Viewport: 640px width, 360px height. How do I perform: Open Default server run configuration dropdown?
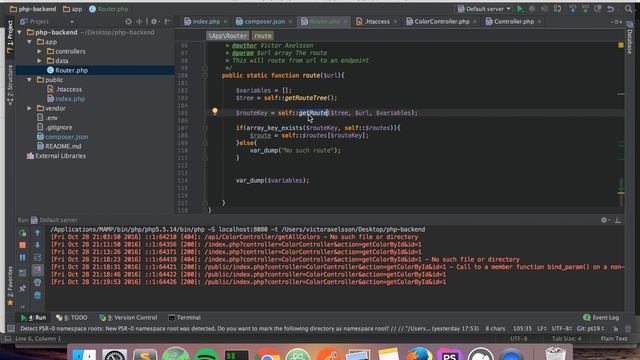[x=484, y=9]
